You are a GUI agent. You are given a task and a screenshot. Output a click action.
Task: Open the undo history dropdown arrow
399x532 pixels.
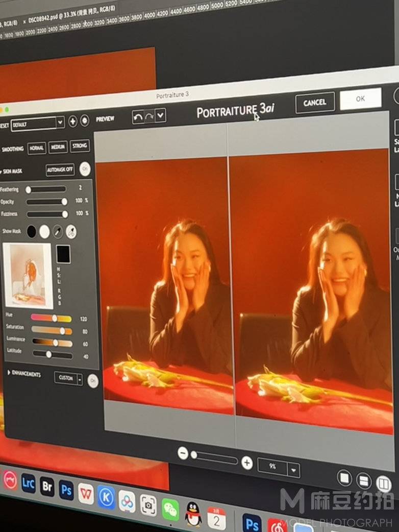pos(161,116)
